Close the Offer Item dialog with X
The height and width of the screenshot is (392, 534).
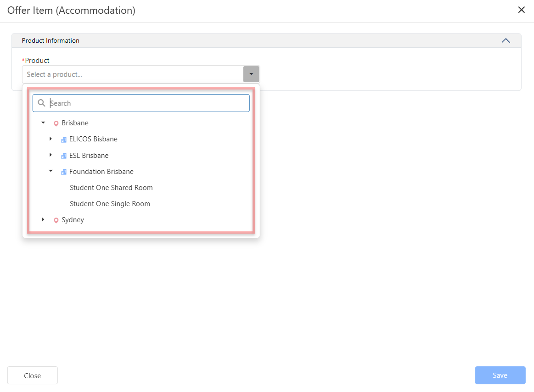tap(521, 10)
